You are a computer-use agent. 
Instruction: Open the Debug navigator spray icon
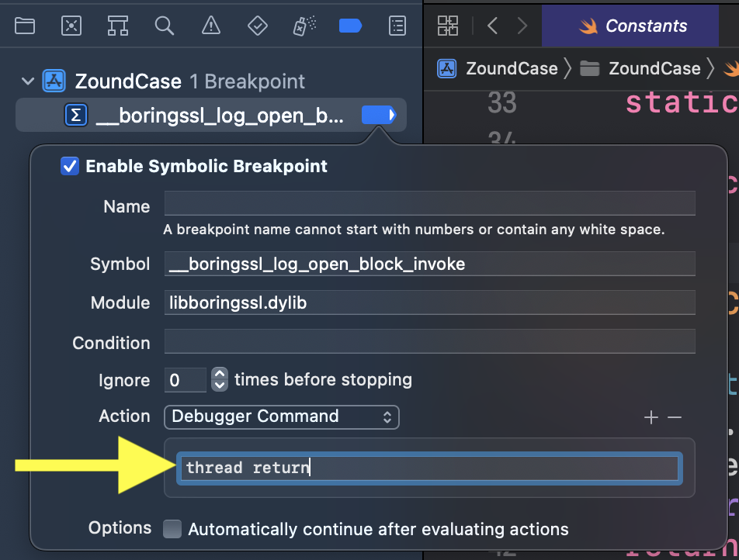(304, 26)
